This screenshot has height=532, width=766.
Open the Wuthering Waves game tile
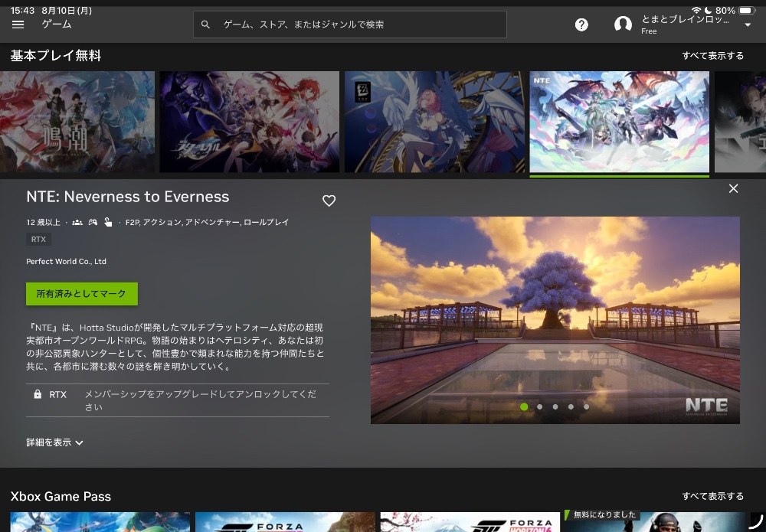(77, 122)
